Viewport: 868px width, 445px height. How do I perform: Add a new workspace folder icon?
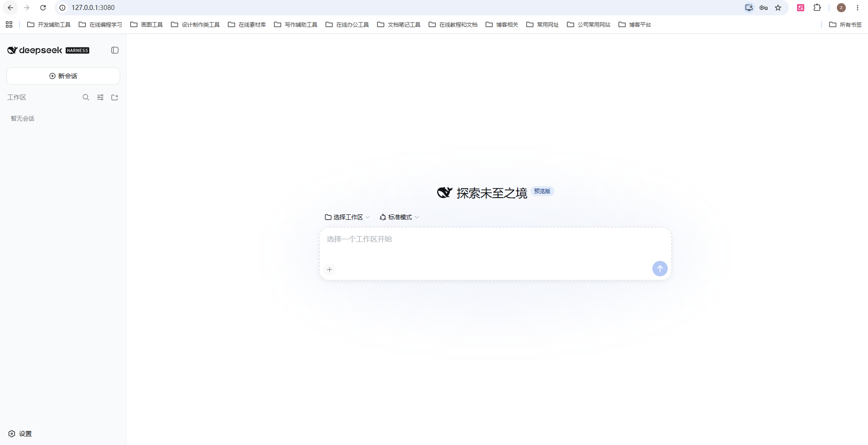point(115,97)
